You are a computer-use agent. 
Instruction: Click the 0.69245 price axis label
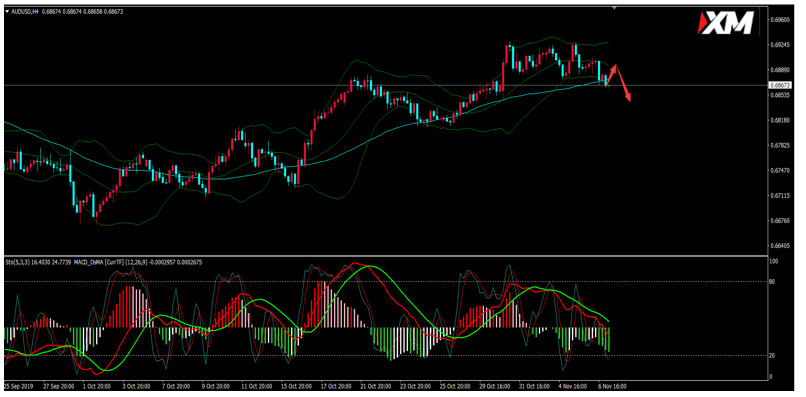point(780,45)
